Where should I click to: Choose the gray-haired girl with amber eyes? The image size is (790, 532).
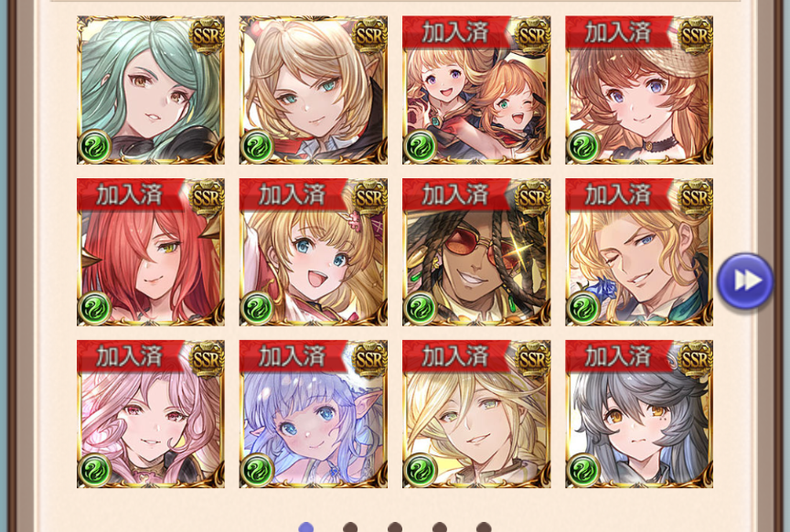pyautogui.click(x=639, y=414)
